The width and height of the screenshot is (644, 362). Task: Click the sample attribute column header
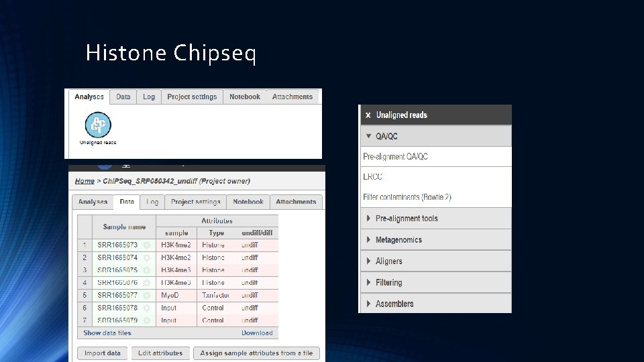(x=176, y=233)
